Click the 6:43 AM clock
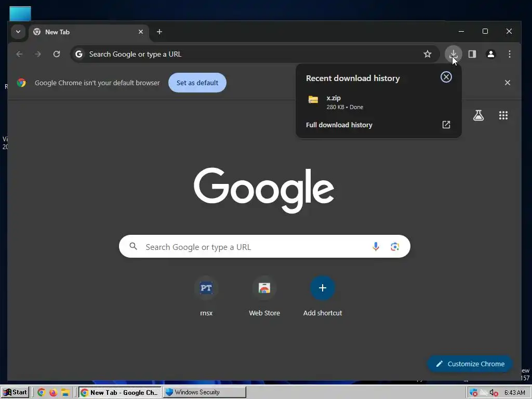The image size is (532, 399). (514, 393)
